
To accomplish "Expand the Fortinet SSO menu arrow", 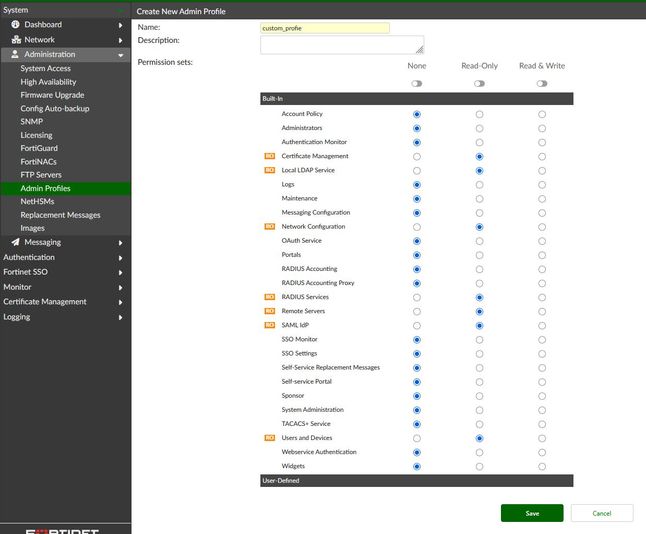I will coord(120,273).
